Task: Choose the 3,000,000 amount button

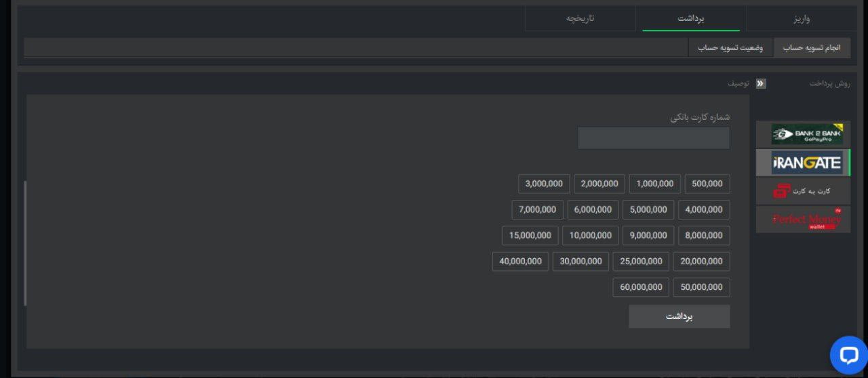Action: (x=544, y=184)
